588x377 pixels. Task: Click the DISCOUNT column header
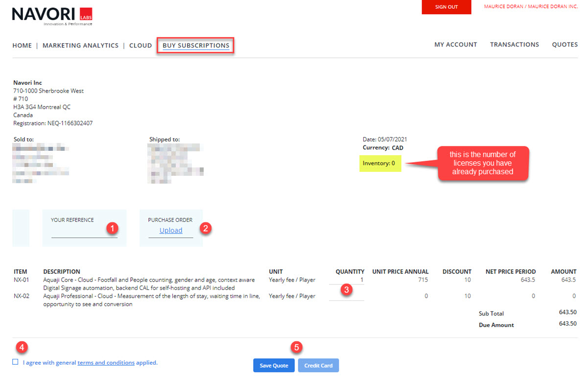coord(457,272)
